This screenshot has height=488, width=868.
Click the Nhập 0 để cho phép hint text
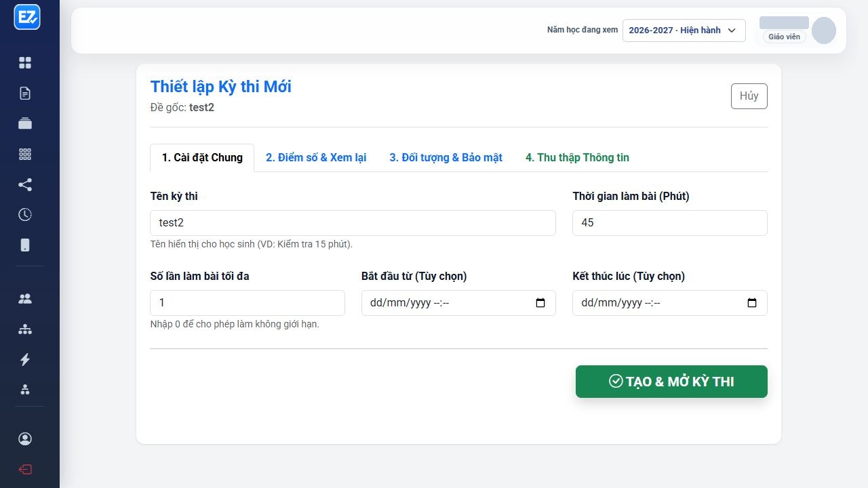(235, 324)
